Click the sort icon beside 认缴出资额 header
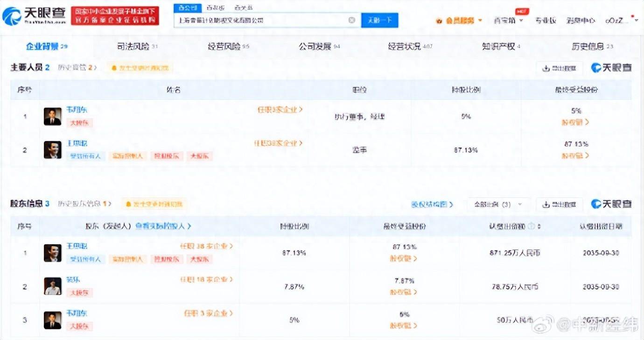The image size is (644, 340). [540, 227]
